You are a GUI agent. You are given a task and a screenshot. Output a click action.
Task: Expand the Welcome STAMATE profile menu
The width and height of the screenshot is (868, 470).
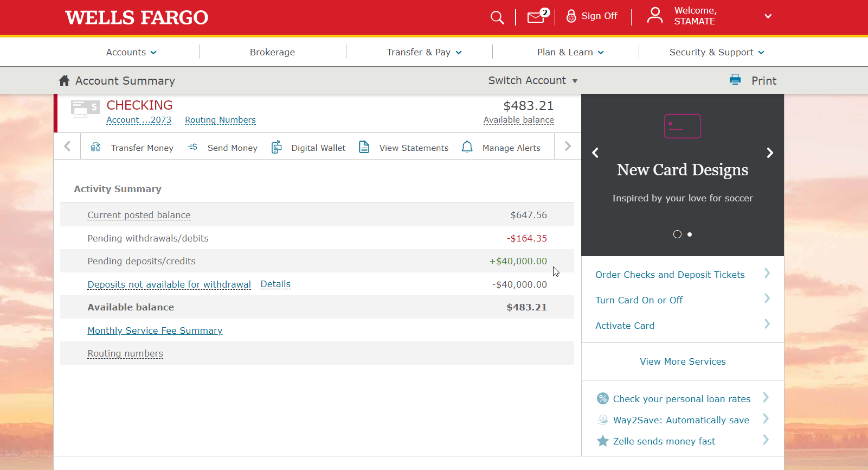[x=768, y=16]
